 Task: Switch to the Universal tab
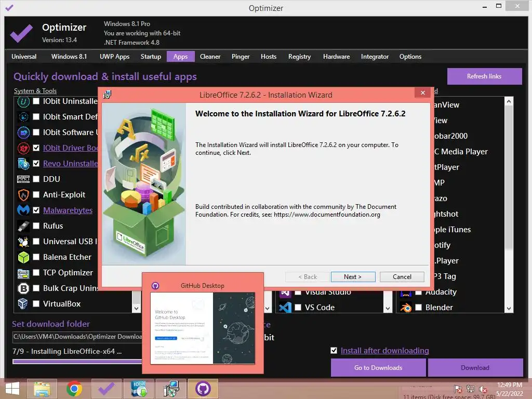(x=24, y=57)
